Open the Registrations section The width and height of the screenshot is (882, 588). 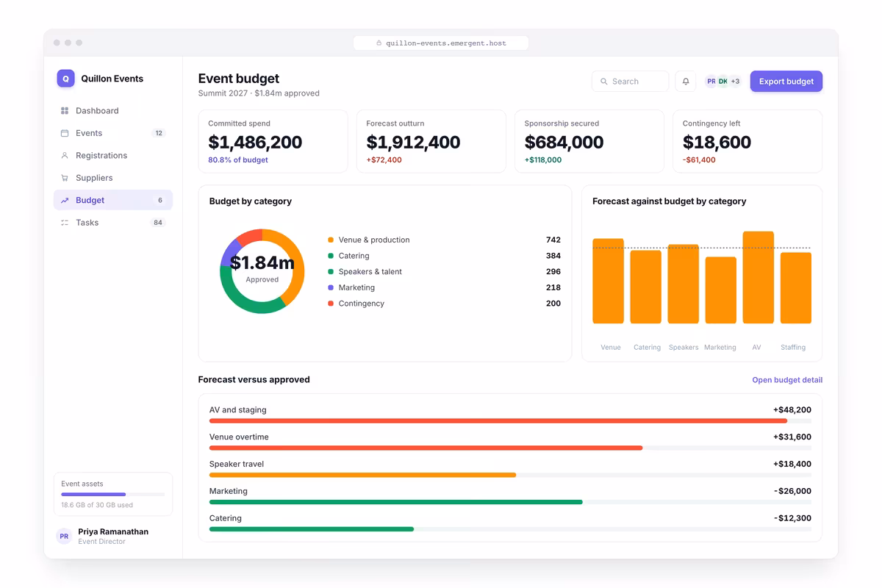[113, 156]
